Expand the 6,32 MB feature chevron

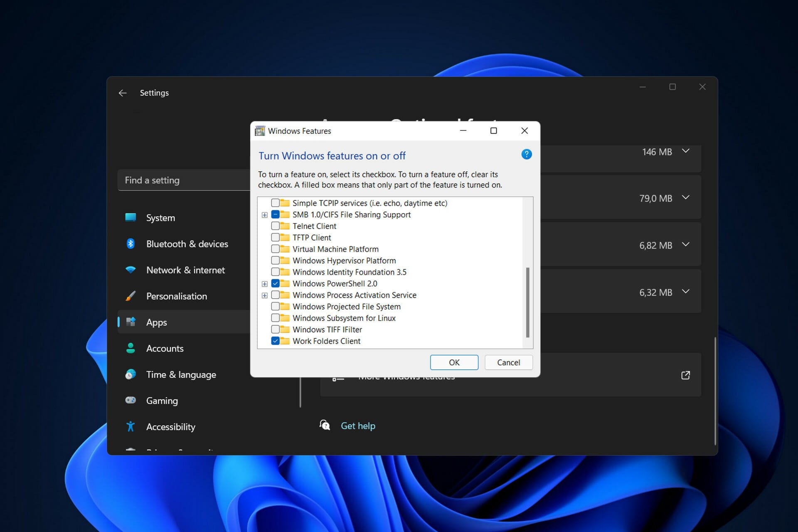click(x=686, y=291)
